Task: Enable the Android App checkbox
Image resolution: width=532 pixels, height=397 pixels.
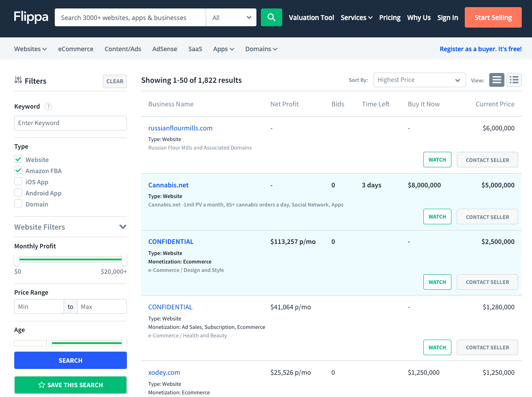Action: click(18, 193)
